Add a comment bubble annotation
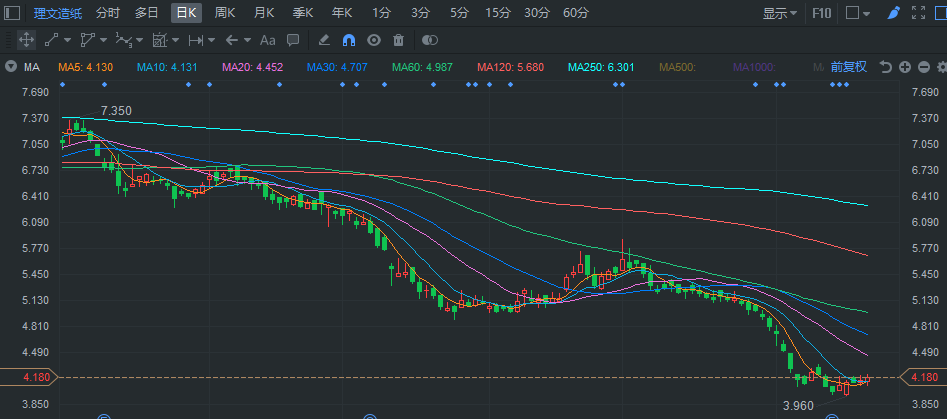The height and width of the screenshot is (419, 947). point(293,40)
